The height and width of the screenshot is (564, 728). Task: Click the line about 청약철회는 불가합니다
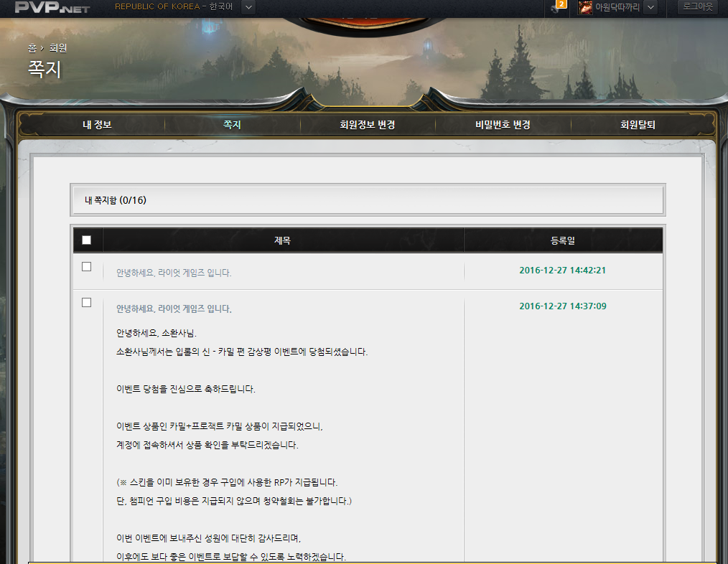[x=234, y=501]
